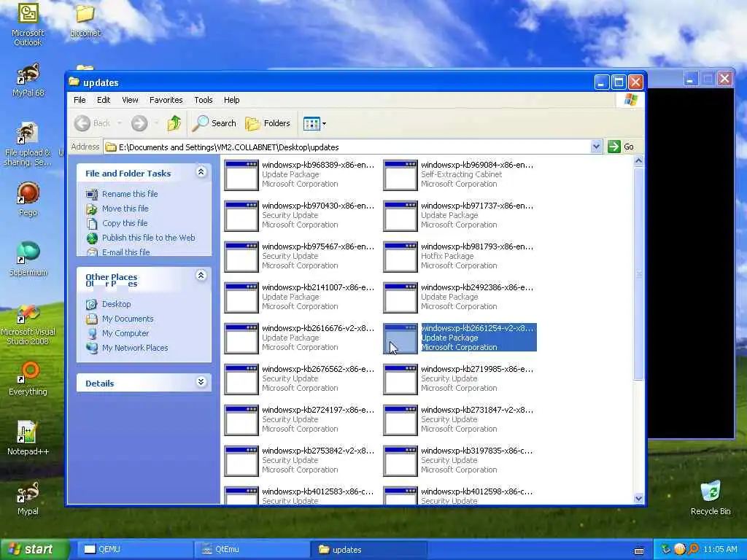Click Move this file

(125, 209)
